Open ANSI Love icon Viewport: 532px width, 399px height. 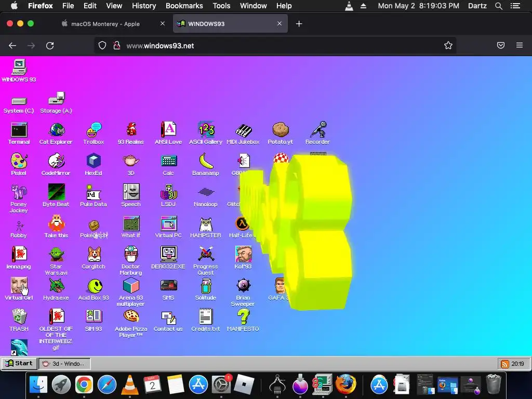point(168,134)
